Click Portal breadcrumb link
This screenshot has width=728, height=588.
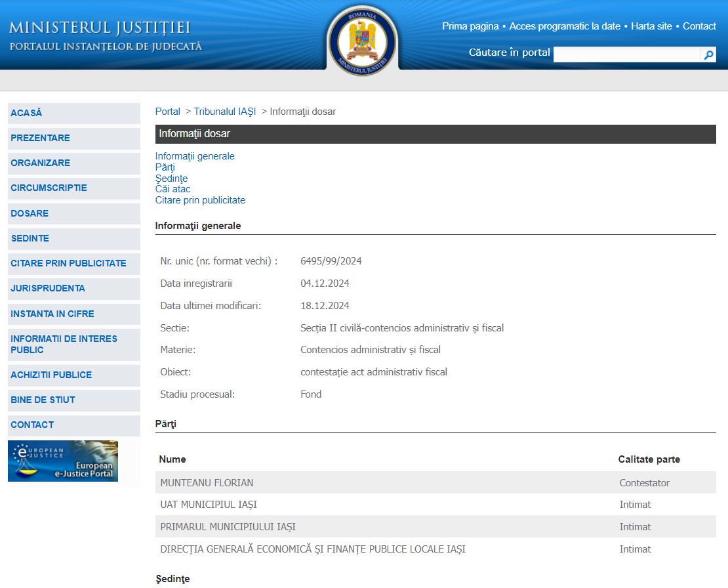pyautogui.click(x=168, y=112)
